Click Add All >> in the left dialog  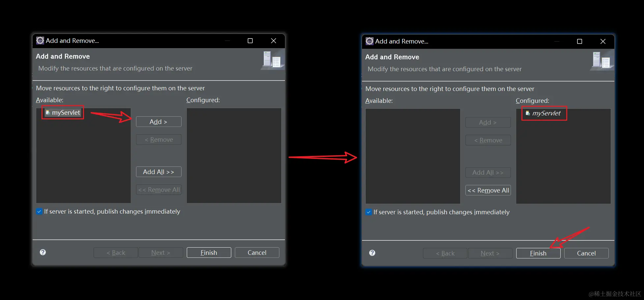(x=158, y=172)
